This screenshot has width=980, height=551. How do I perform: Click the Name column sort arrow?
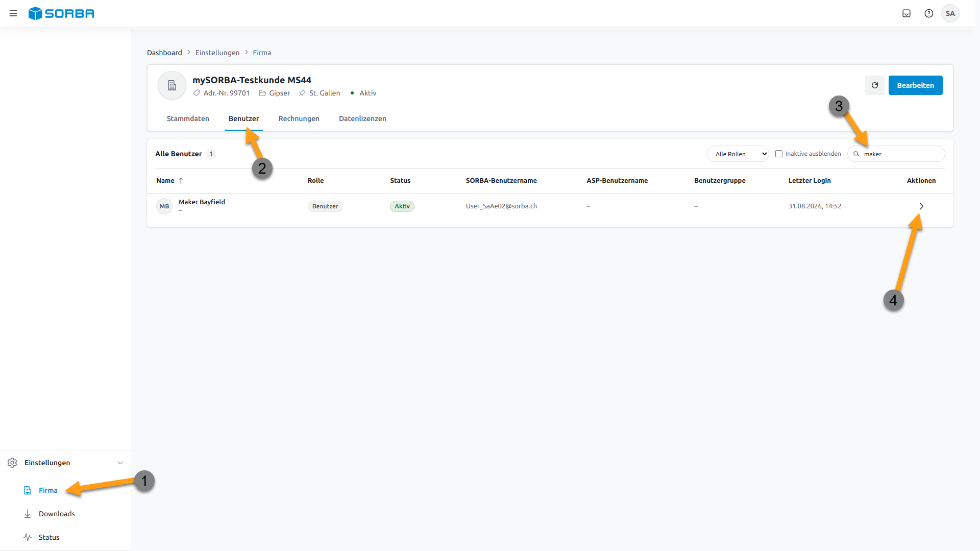point(181,181)
